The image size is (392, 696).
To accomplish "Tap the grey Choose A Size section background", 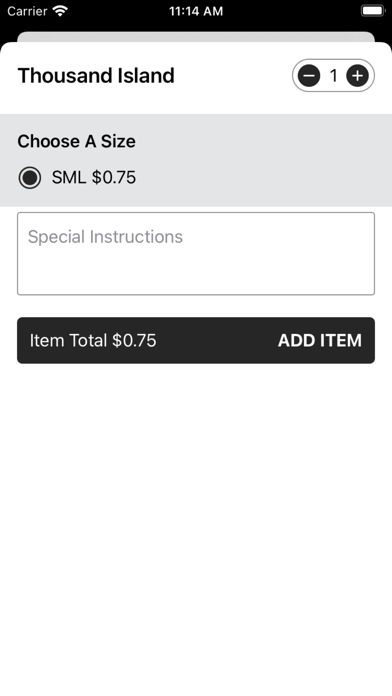I will (x=196, y=160).
